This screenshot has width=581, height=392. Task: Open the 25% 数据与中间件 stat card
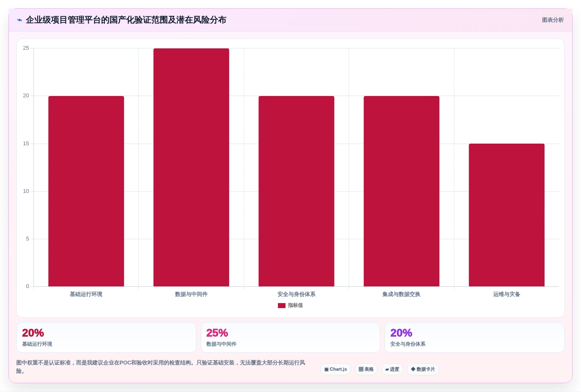(290, 337)
